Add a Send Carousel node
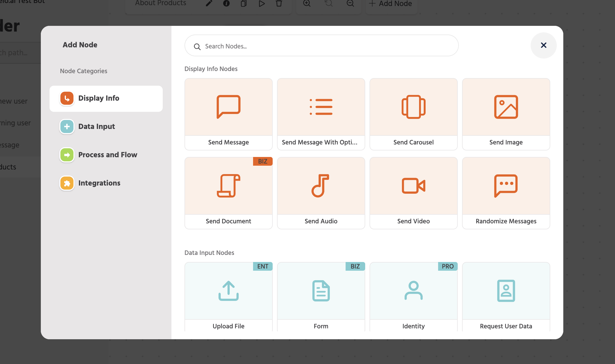 pos(413,114)
